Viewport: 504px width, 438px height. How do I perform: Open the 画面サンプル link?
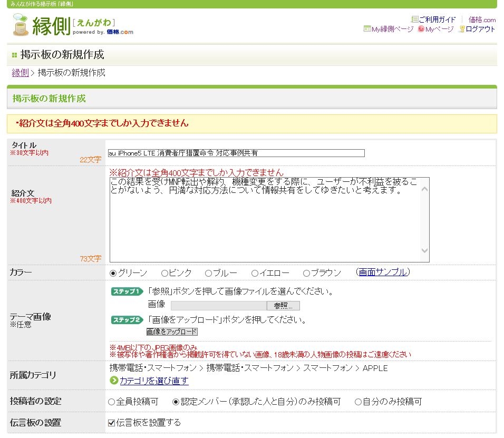tap(383, 272)
